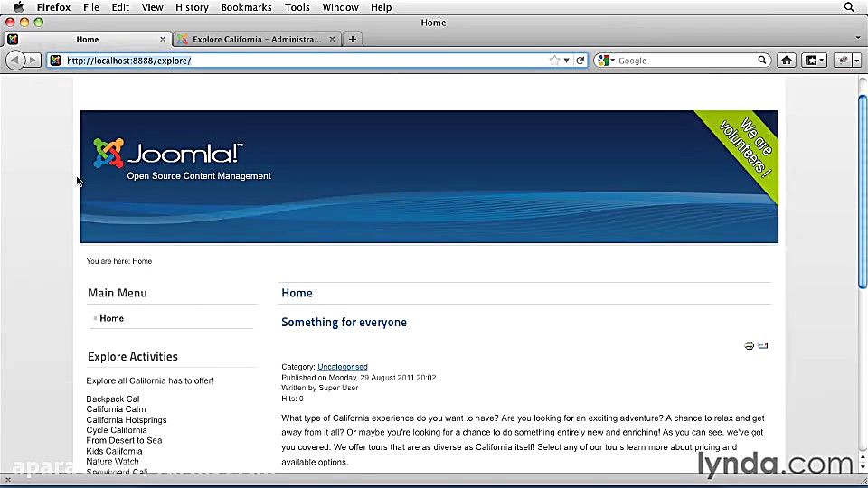Switch to Explore California Administration tab
This screenshot has height=488, width=868.
click(256, 39)
